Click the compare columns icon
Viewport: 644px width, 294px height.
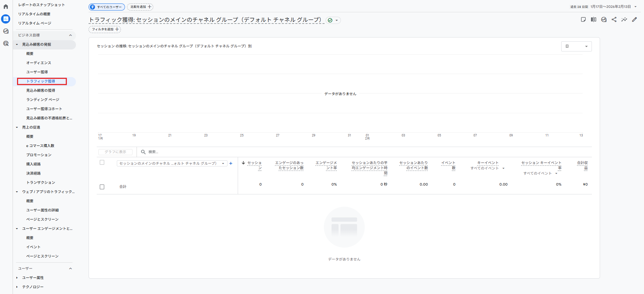click(594, 20)
